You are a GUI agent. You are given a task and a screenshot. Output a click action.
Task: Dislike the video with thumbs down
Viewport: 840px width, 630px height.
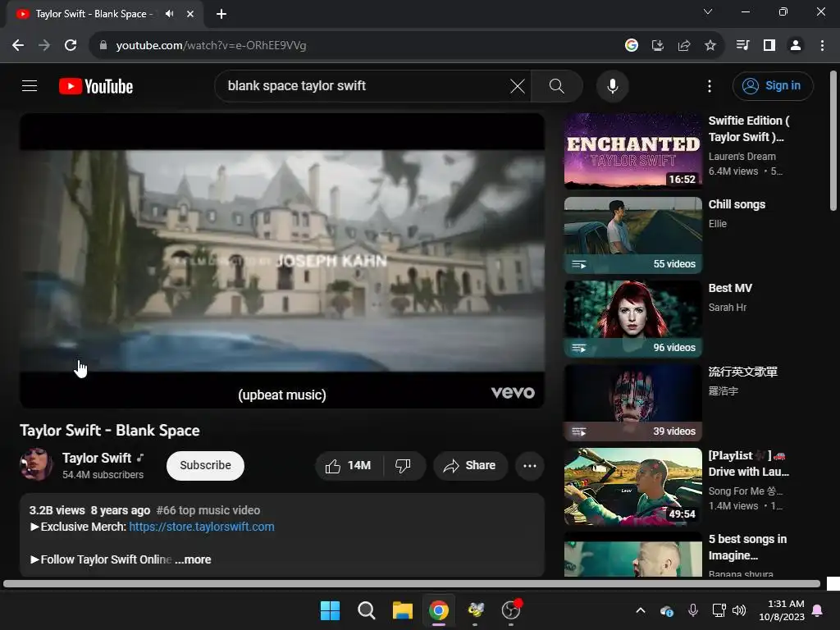coord(404,466)
